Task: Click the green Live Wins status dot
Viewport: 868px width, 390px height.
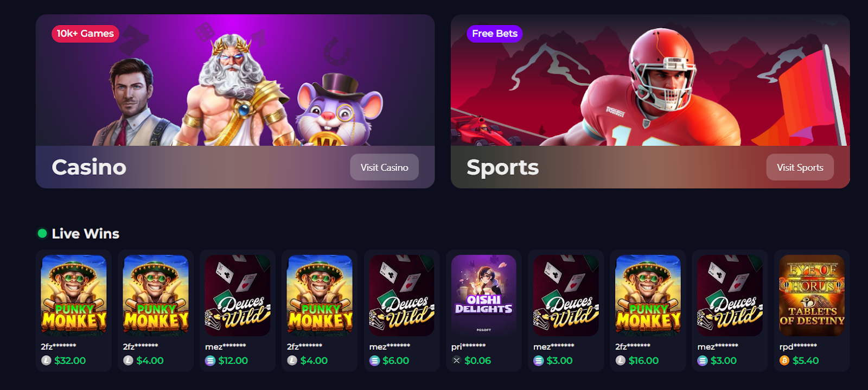Action: tap(42, 234)
